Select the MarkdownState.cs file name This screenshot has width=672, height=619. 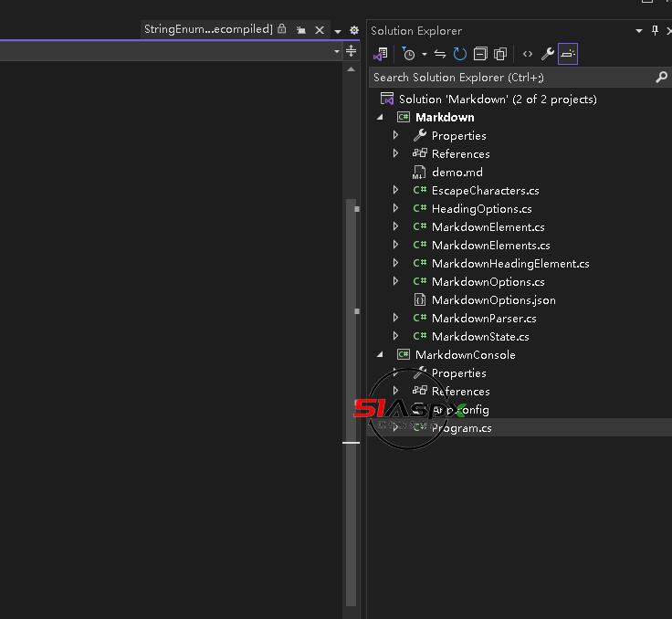pyautogui.click(x=480, y=337)
